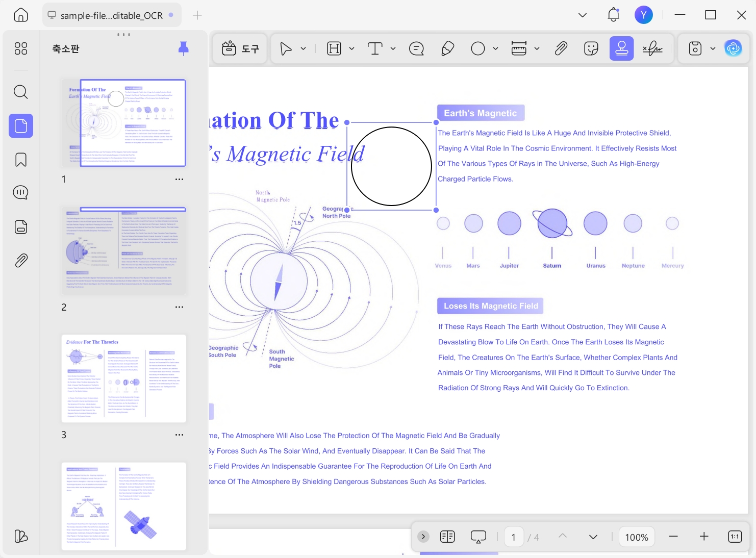
Task: Select the pencil drawing tool
Action: 447,48
